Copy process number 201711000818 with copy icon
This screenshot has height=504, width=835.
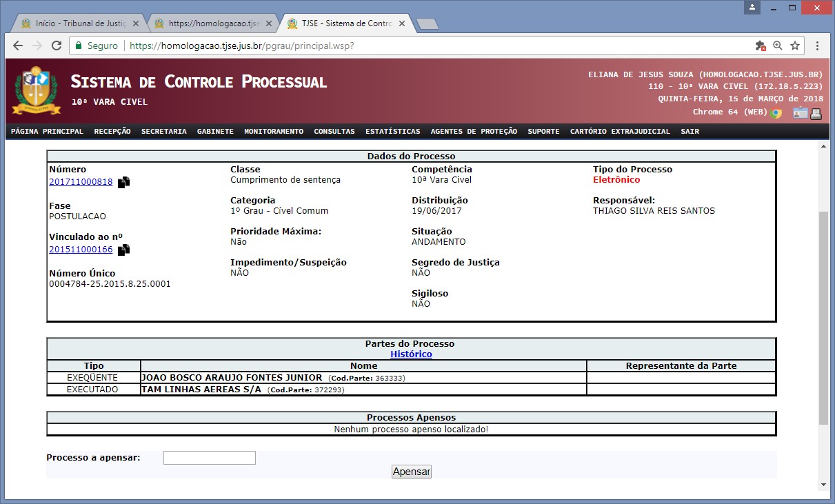(x=123, y=183)
